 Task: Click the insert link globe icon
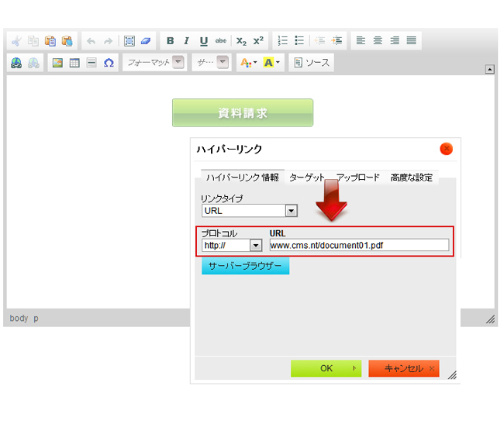click(x=16, y=63)
